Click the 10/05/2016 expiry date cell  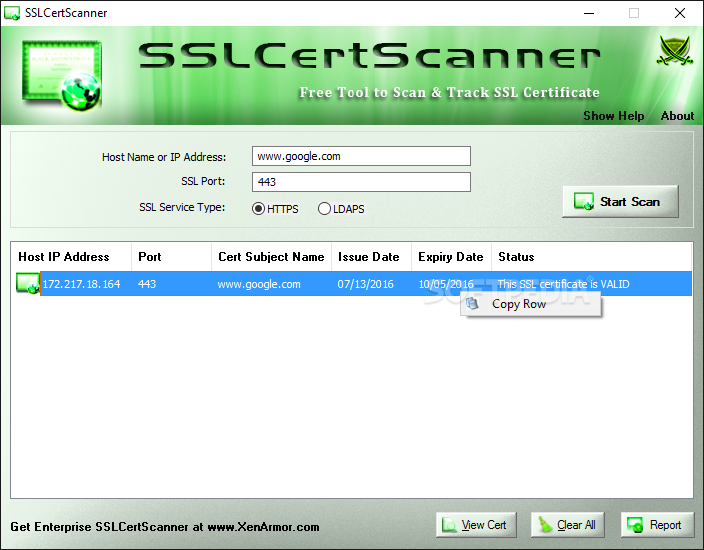click(x=446, y=284)
